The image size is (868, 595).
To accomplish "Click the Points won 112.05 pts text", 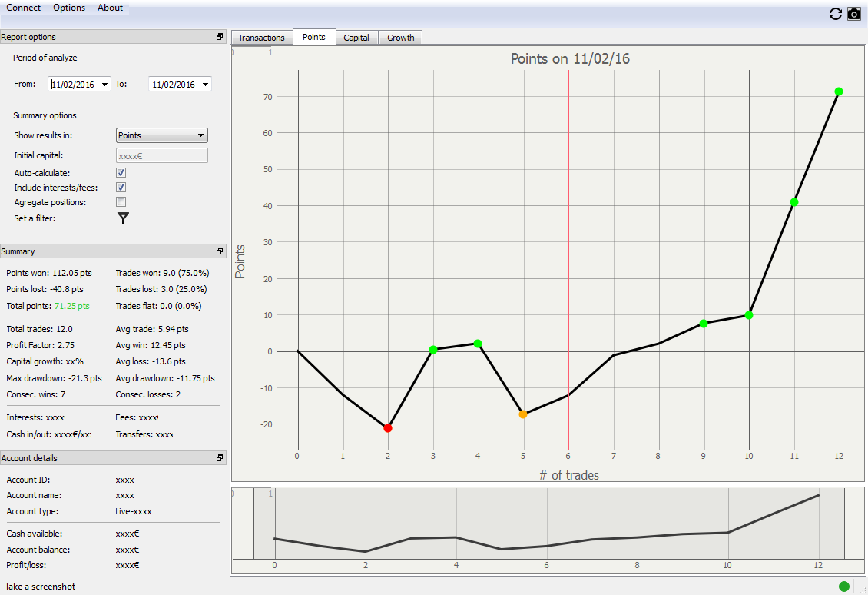I will click(49, 273).
